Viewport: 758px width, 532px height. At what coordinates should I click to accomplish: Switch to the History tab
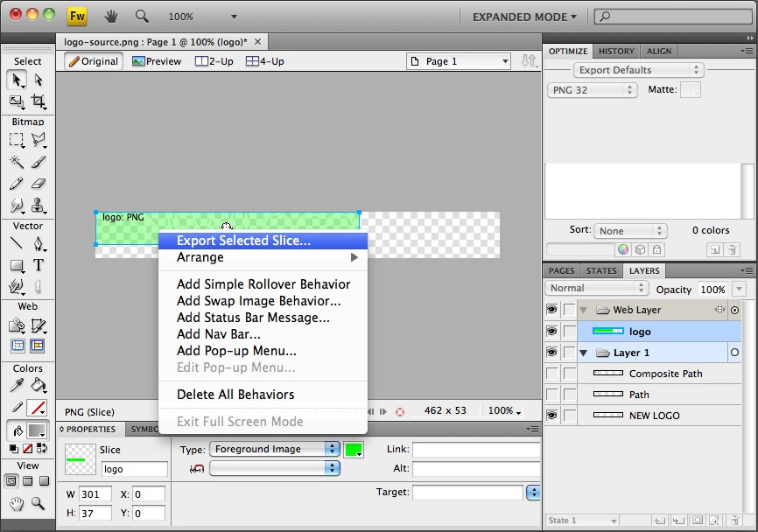(x=616, y=52)
